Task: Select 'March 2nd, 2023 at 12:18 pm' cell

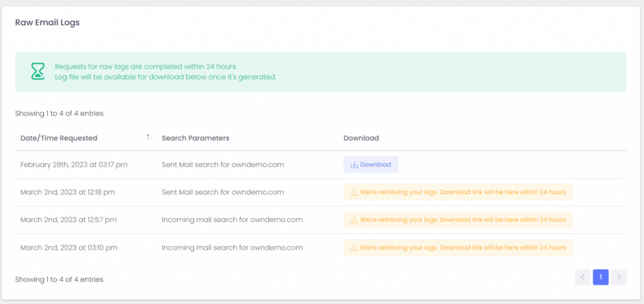Action: [68, 192]
